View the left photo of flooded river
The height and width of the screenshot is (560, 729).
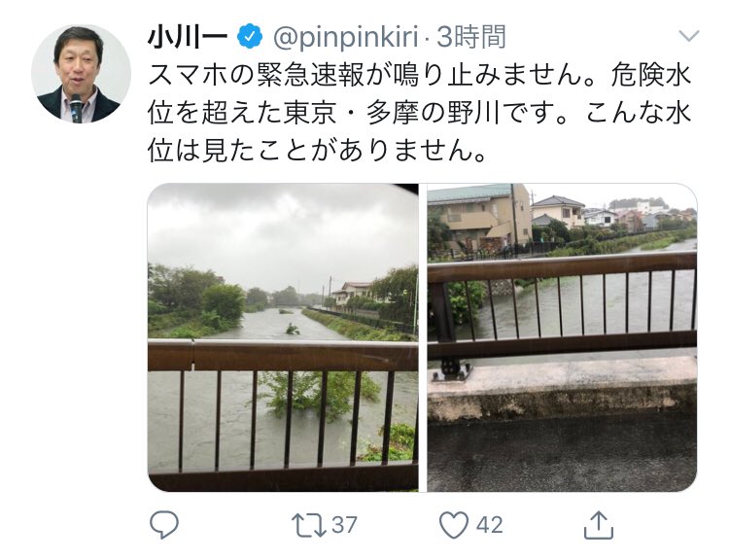point(283,337)
